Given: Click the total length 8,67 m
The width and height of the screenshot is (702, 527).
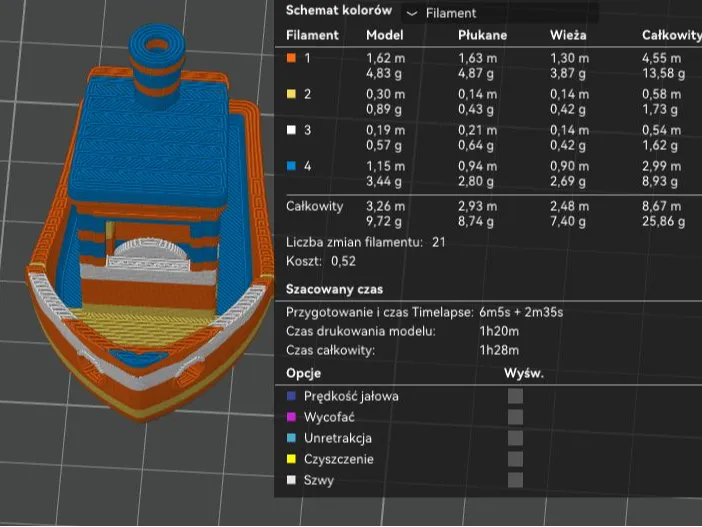Looking at the screenshot, I should [661, 206].
